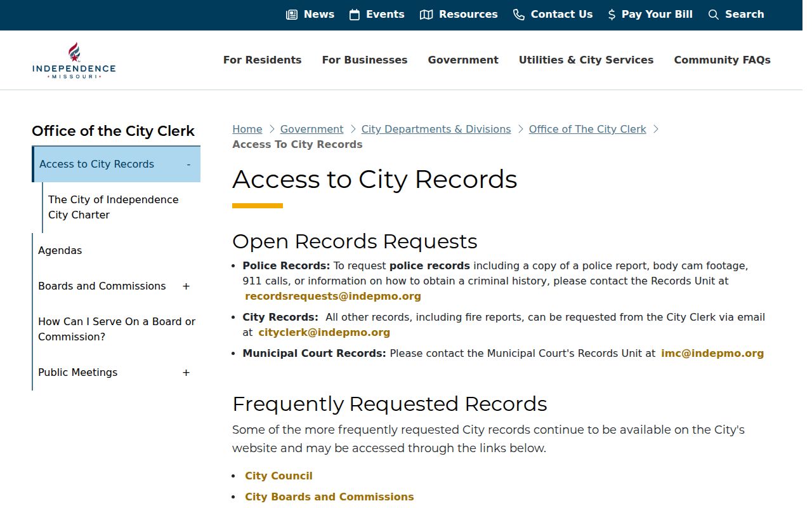Open The City of Independence City Charter
This screenshot has width=812, height=508.
click(114, 208)
